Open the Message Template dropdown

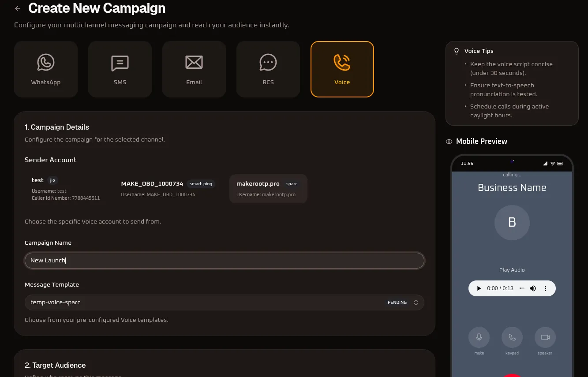[224, 302]
